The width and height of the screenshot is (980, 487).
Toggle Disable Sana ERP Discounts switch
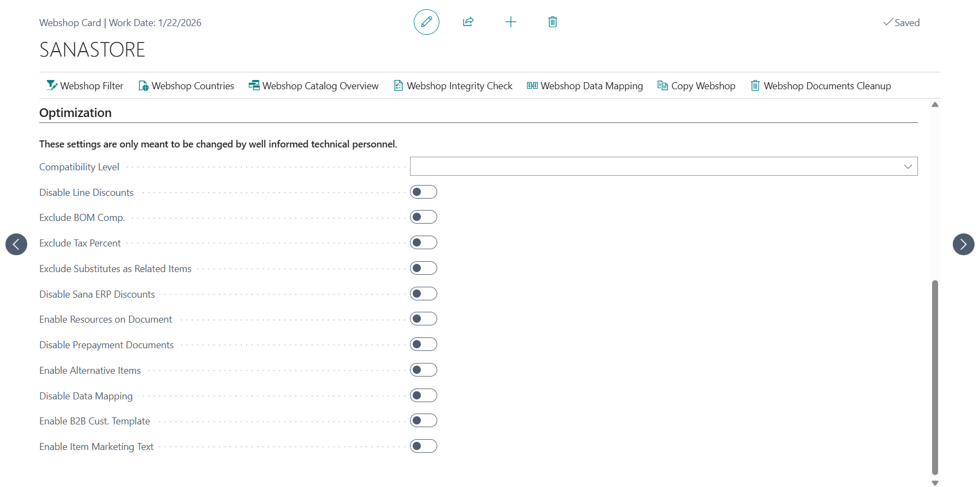point(424,294)
